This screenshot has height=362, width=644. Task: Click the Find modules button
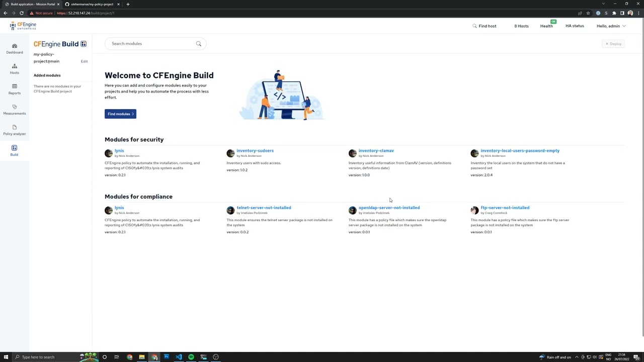pyautogui.click(x=120, y=114)
